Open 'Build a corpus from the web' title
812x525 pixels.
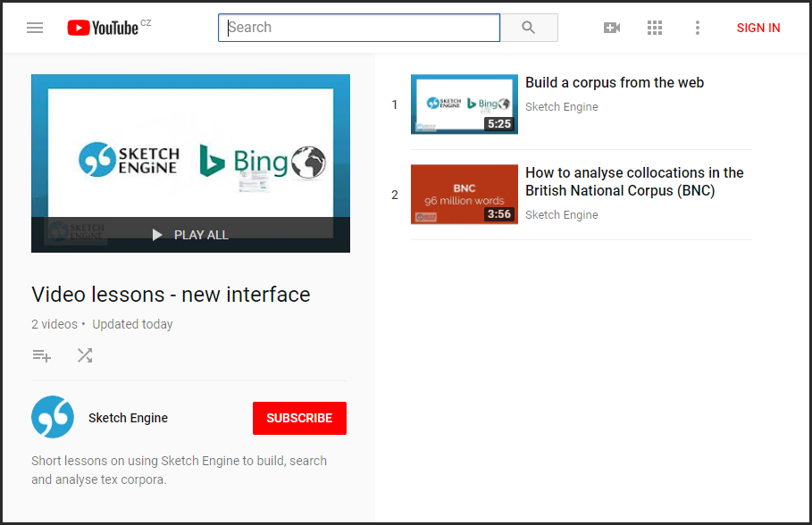[x=615, y=83]
